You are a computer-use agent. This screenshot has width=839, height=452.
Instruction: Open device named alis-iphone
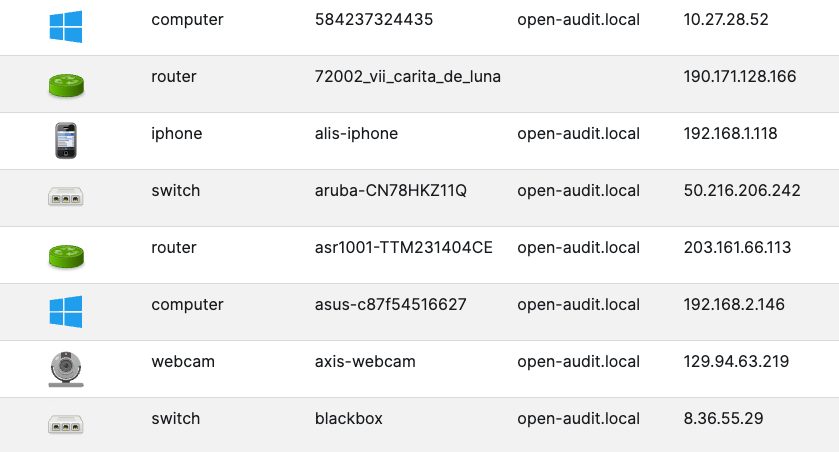[356, 134]
